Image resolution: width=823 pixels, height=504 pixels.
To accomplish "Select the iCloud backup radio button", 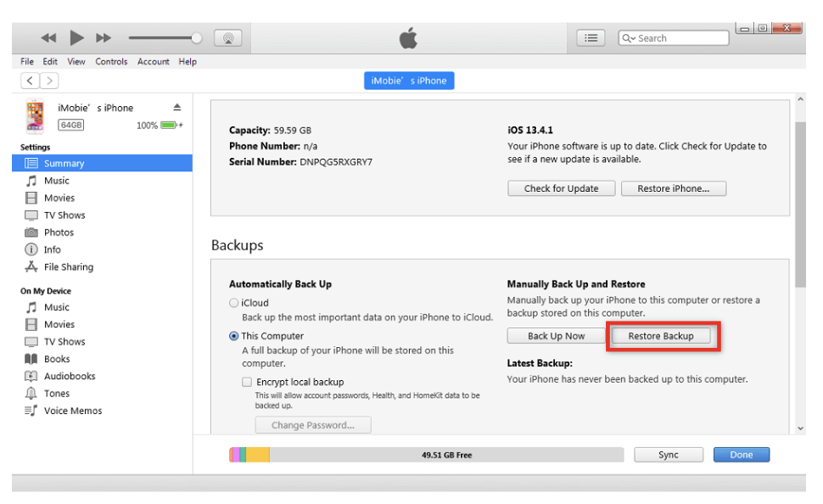I will 233,303.
